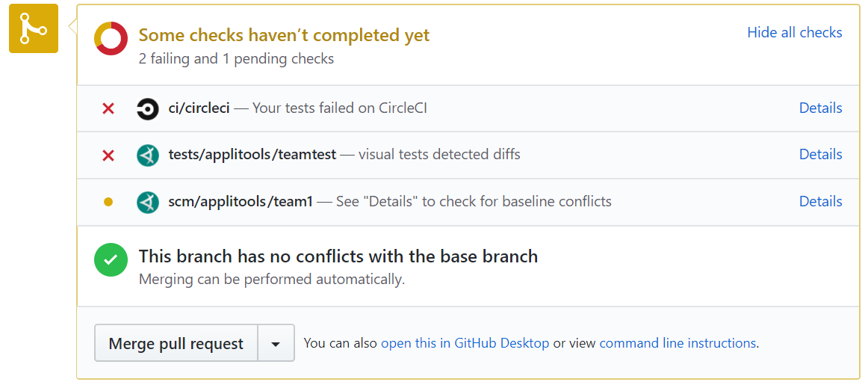Click the Applitools logo beside tests/applitools/teamtest
This screenshot has width=868, height=382.
(148, 155)
